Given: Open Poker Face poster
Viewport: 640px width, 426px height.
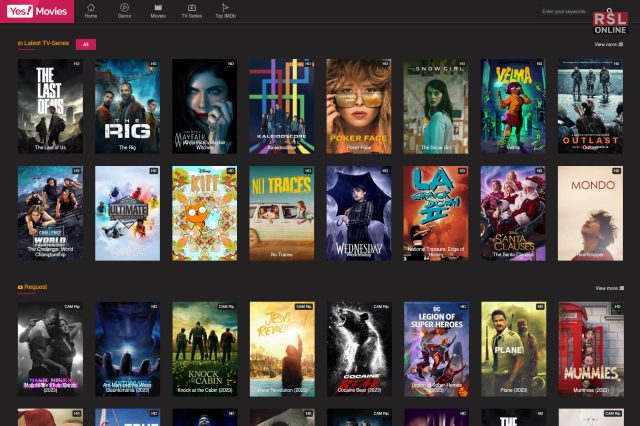Looking at the screenshot, I should (359, 106).
